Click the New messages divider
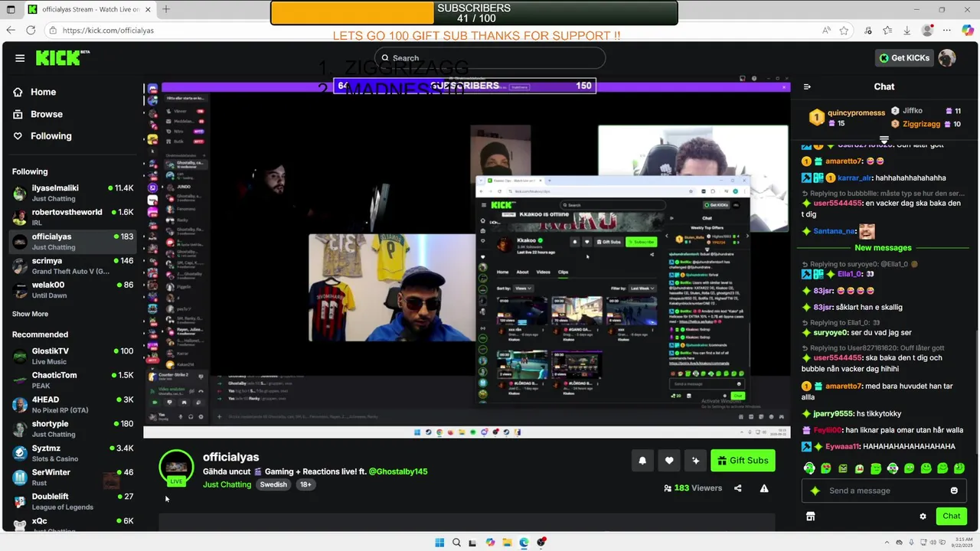This screenshot has width=980, height=551. tap(883, 248)
